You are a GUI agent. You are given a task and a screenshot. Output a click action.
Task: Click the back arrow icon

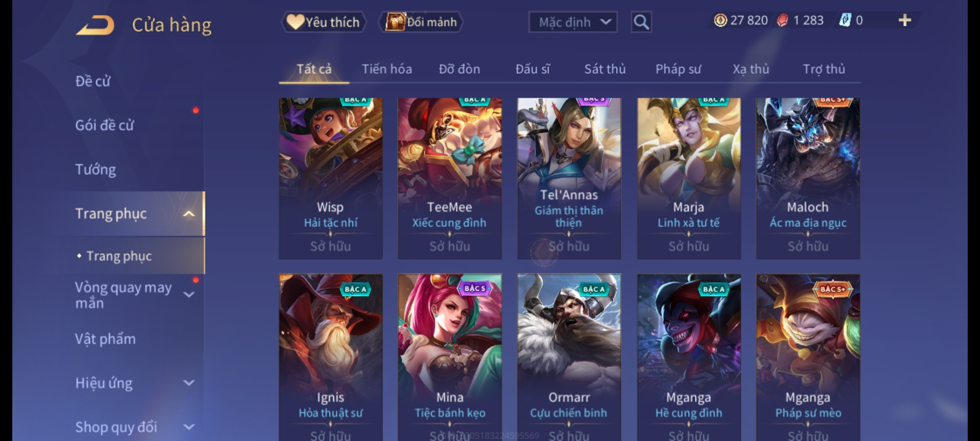point(95,25)
